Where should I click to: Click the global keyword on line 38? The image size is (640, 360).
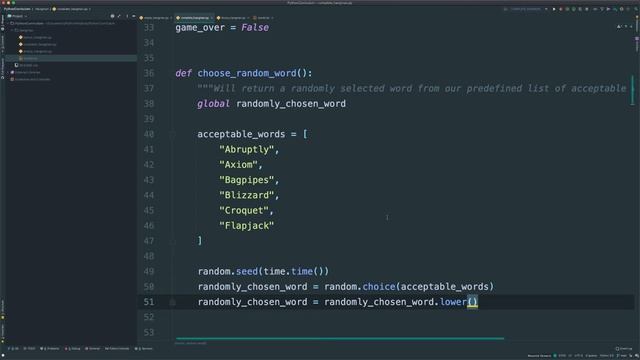point(213,104)
